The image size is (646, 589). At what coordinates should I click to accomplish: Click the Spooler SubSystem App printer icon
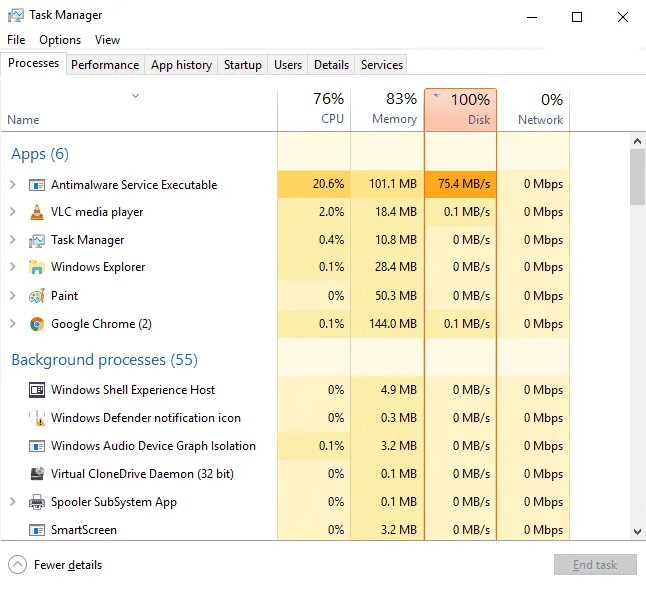tap(37, 502)
